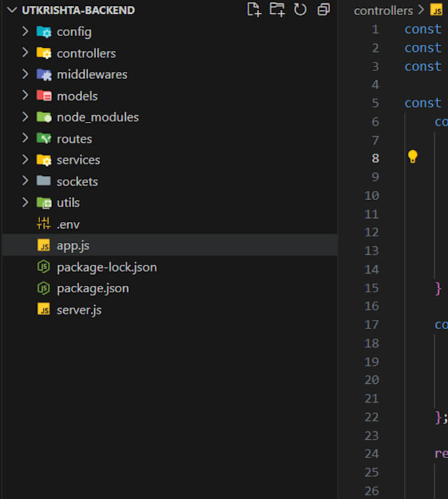The image size is (448, 499).
Task: Select the models folder name
Action: click(77, 96)
